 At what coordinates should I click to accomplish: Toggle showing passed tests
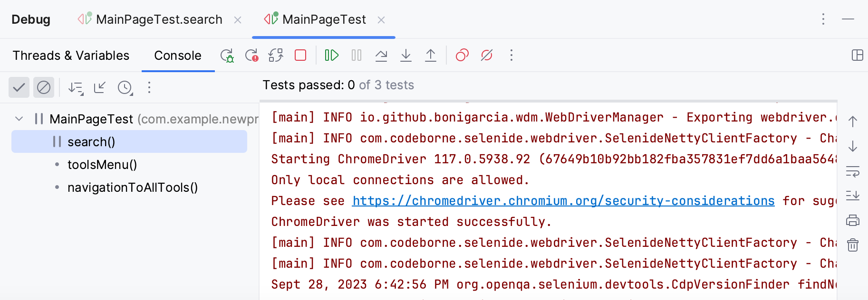point(19,87)
